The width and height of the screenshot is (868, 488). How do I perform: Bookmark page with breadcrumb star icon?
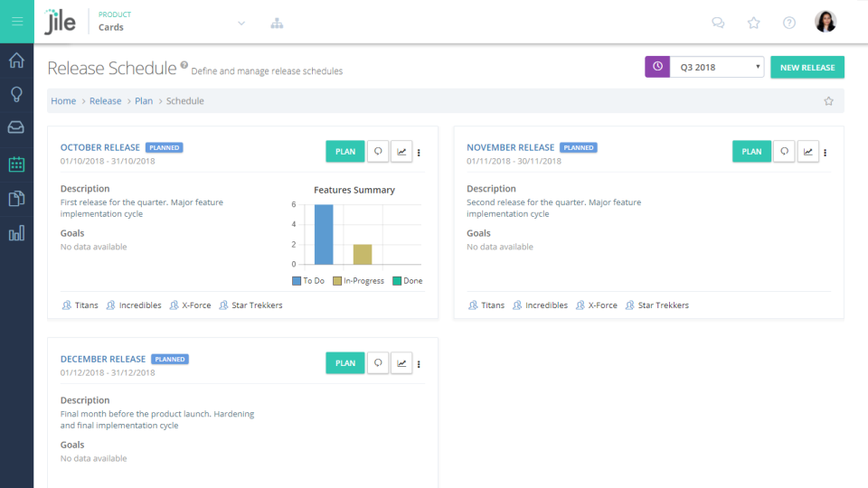[828, 101]
